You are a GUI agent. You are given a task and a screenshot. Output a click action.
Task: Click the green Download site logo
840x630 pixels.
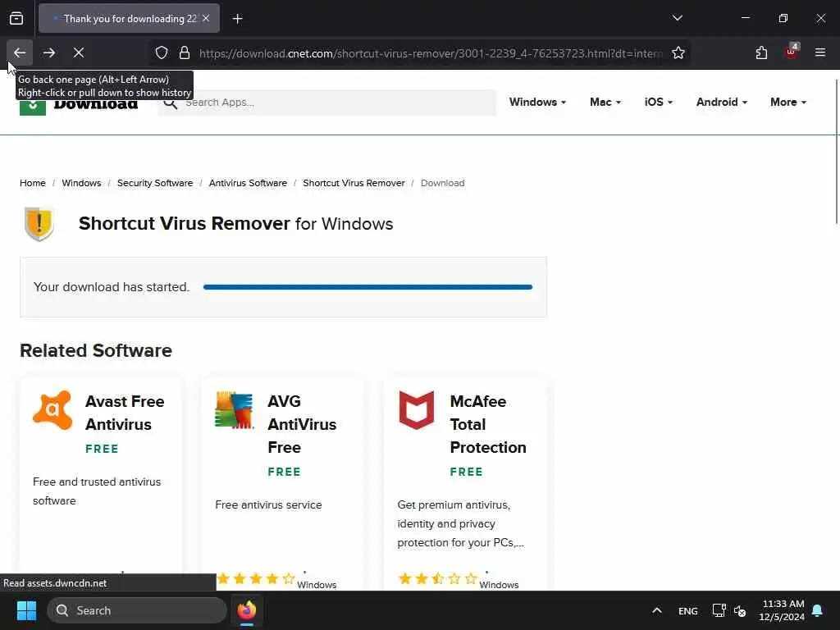(33, 106)
